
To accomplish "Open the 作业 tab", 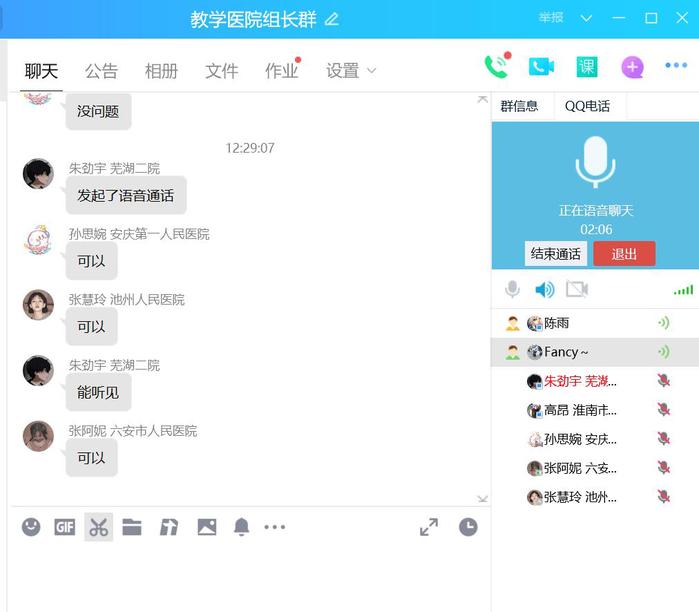I will pyautogui.click(x=282, y=70).
